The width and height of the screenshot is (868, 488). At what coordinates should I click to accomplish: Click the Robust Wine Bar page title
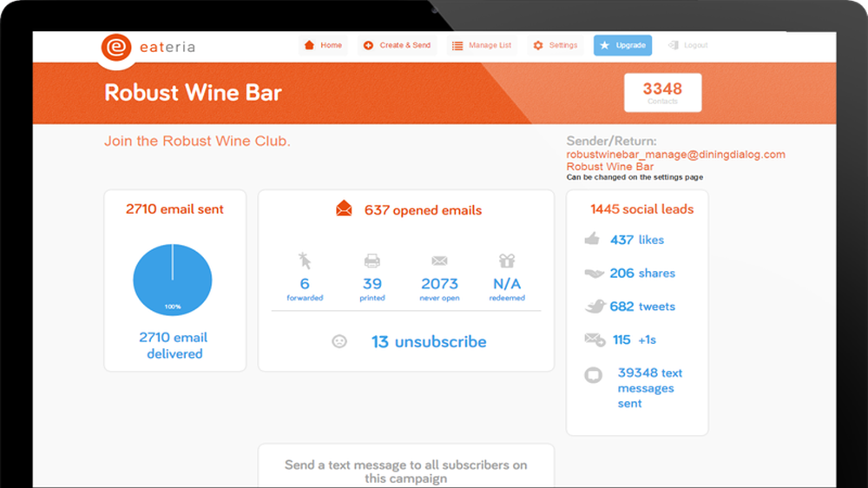(193, 93)
